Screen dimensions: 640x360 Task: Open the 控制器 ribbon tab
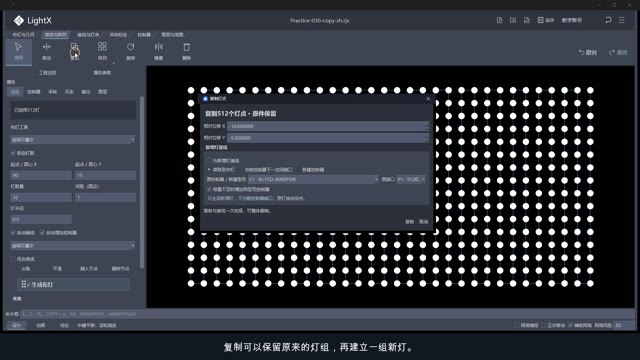(144, 35)
